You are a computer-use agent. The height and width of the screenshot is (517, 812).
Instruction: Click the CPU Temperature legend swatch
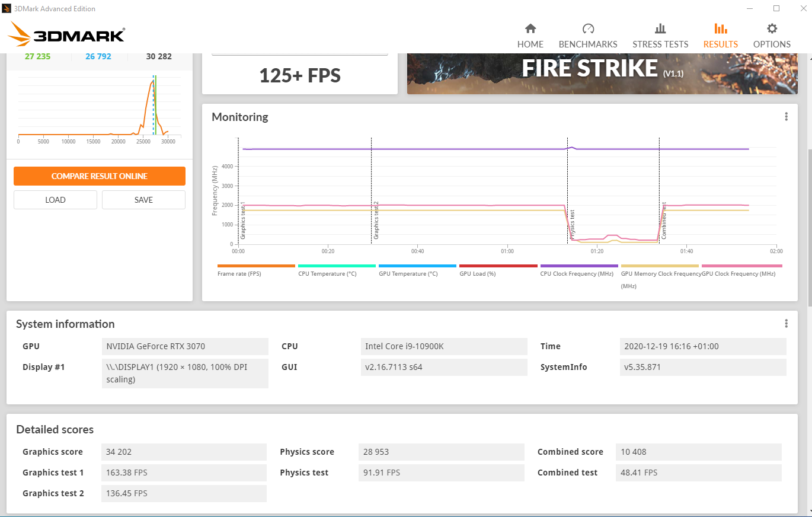[337, 266]
